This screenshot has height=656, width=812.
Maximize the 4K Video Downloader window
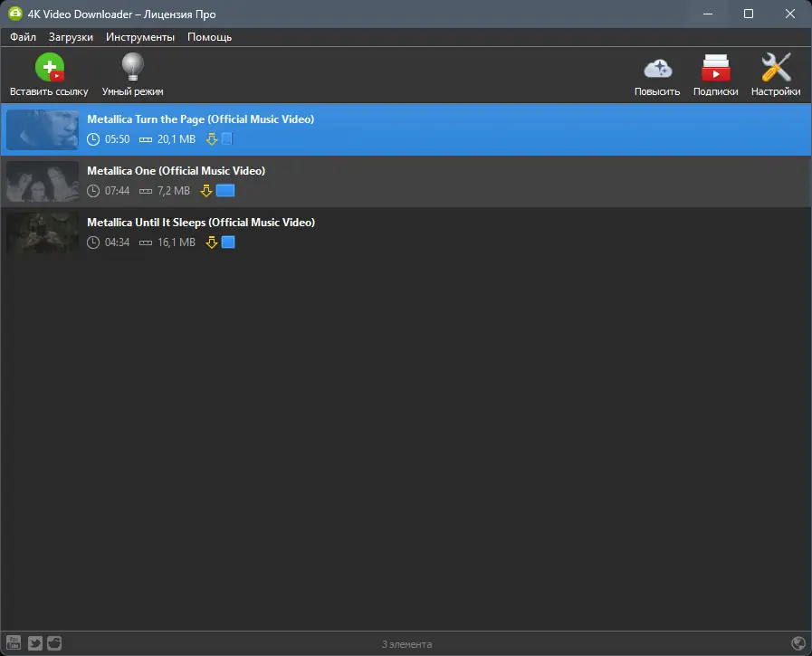point(749,14)
